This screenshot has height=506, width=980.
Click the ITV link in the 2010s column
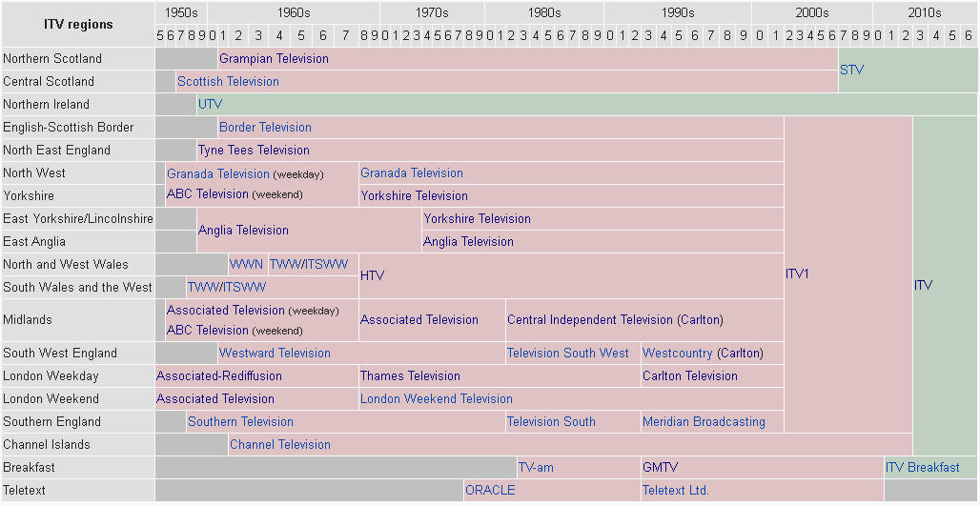(x=923, y=286)
